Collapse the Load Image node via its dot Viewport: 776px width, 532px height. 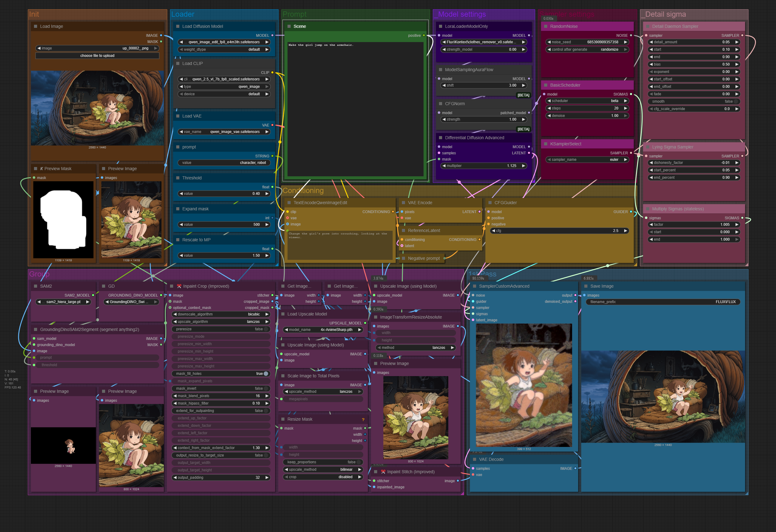(x=35, y=26)
